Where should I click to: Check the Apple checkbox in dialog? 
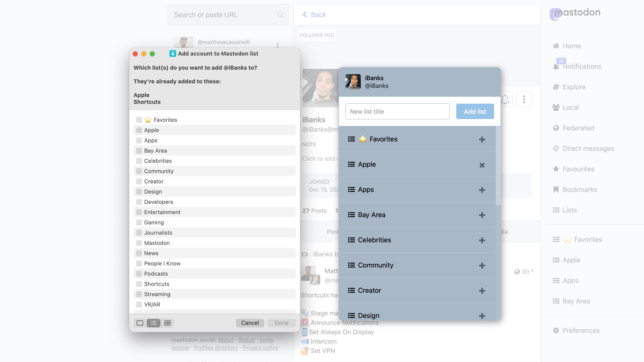pos(139,130)
